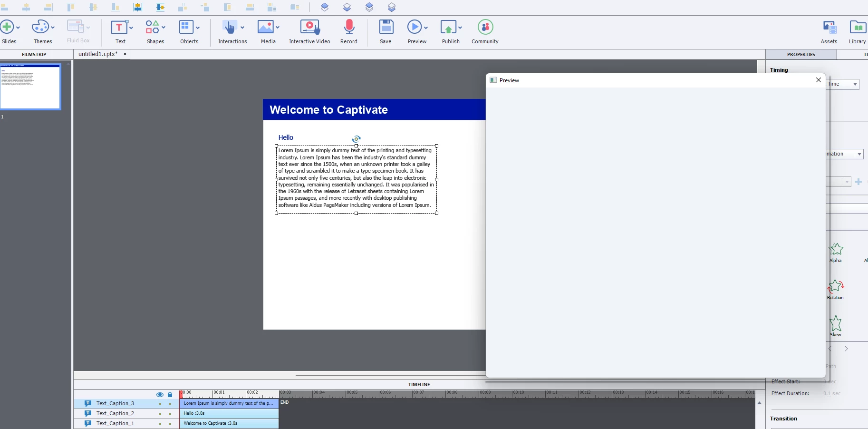Close the untitled1.cptx tab

pos(125,54)
